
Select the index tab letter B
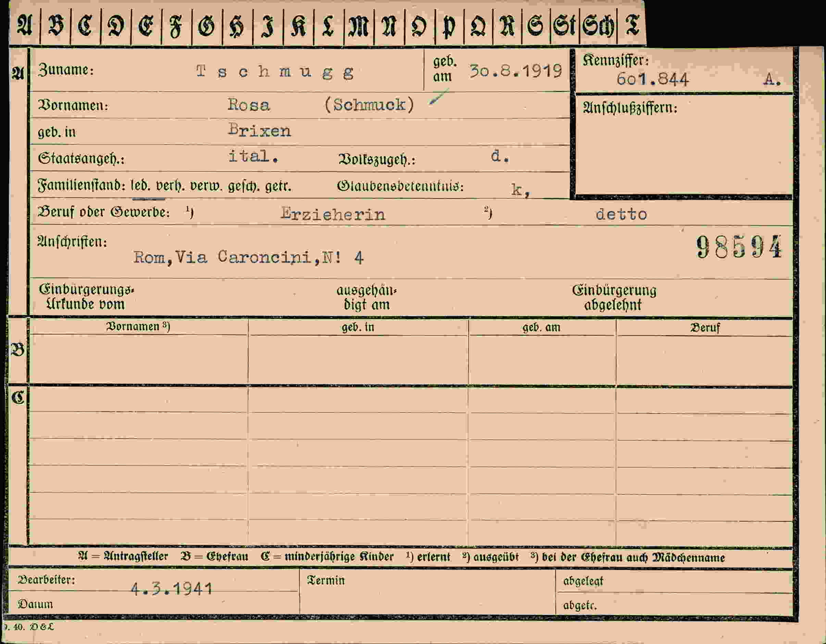(56, 26)
